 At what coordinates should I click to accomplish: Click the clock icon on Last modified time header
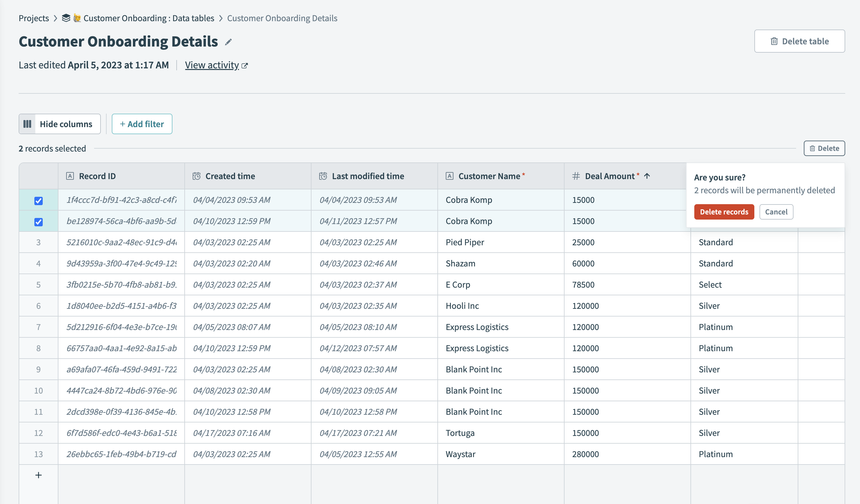(x=323, y=176)
